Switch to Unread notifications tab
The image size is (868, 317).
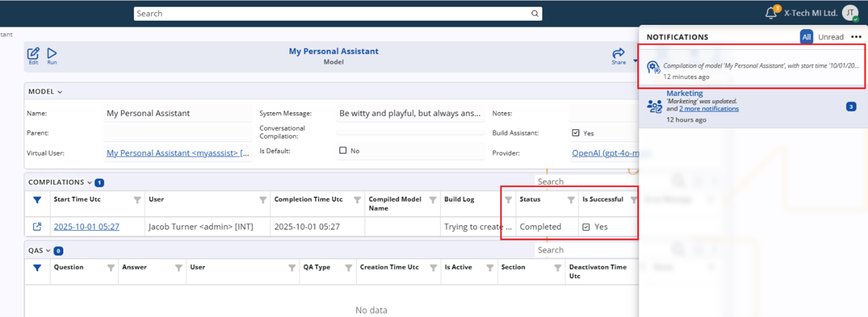tap(830, 37)
